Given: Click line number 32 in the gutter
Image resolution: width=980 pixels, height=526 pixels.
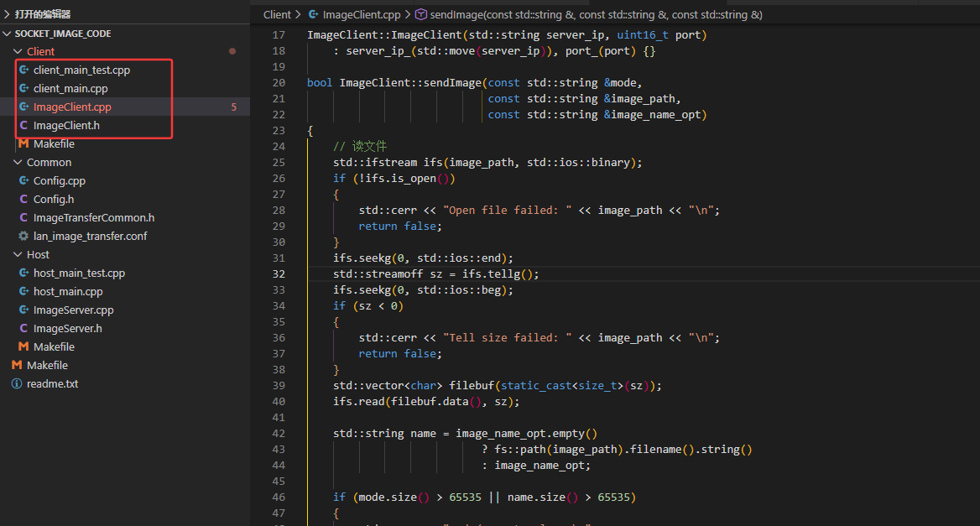Looking at the screenshot, I should tap(279, 273).
